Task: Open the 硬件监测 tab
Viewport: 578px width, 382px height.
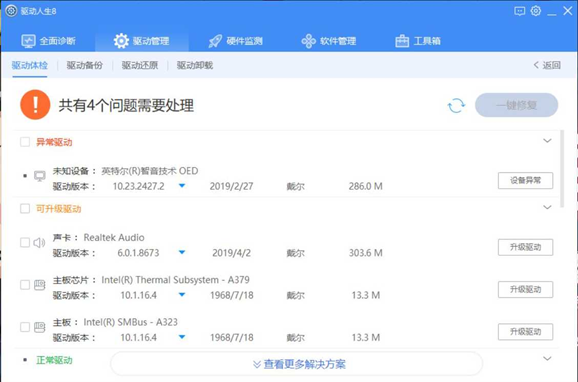Action: point(236,41)
